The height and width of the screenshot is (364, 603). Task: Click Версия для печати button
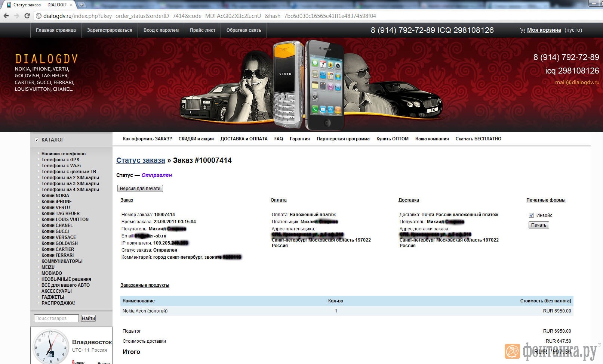pyautogui.click(x=140, y=189)
